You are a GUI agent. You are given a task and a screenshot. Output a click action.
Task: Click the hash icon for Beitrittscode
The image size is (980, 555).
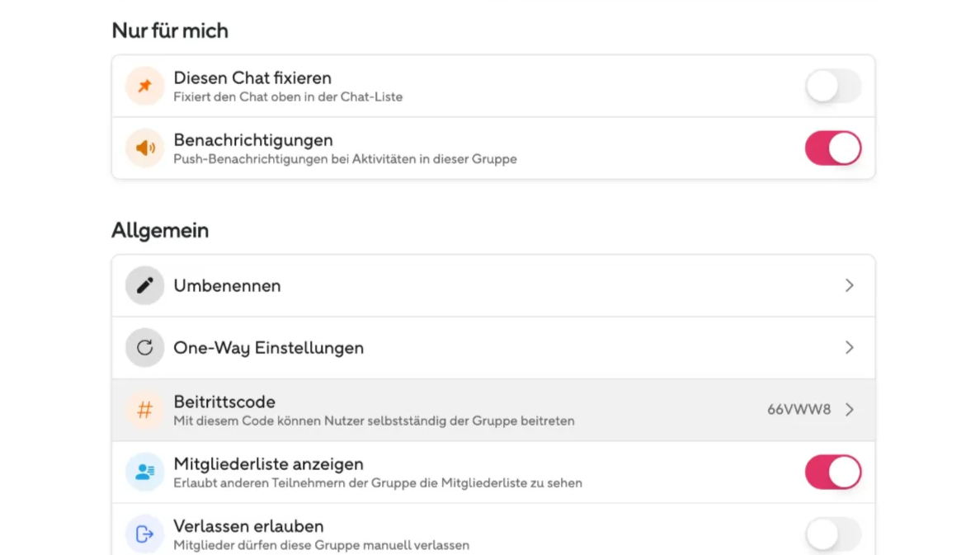click(144, 410)
